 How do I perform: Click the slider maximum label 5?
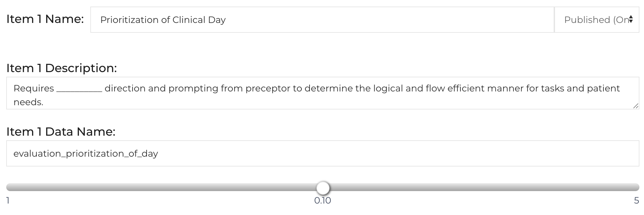pos(636,201)
